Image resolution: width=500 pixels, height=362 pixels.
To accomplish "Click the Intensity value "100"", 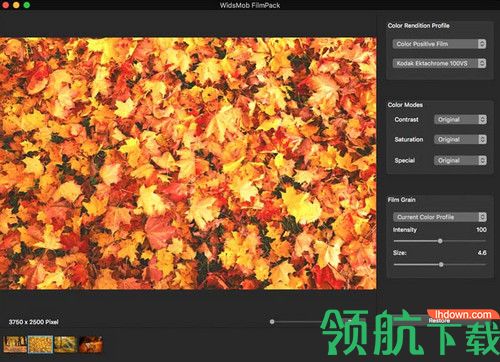I will click(x=481, y=230).
